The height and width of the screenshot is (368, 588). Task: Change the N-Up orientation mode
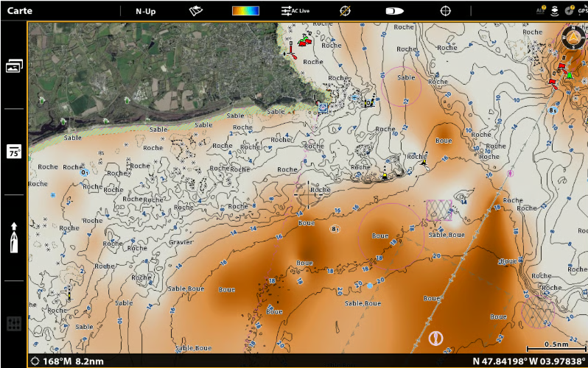click(x=145, y=11)
